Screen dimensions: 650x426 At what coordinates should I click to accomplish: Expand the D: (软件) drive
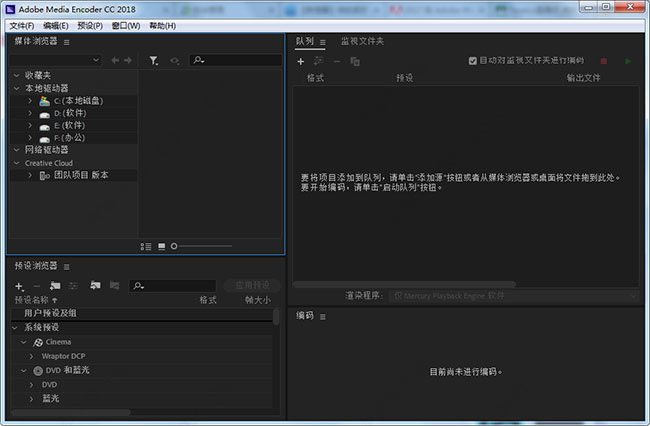coord(30,113)
